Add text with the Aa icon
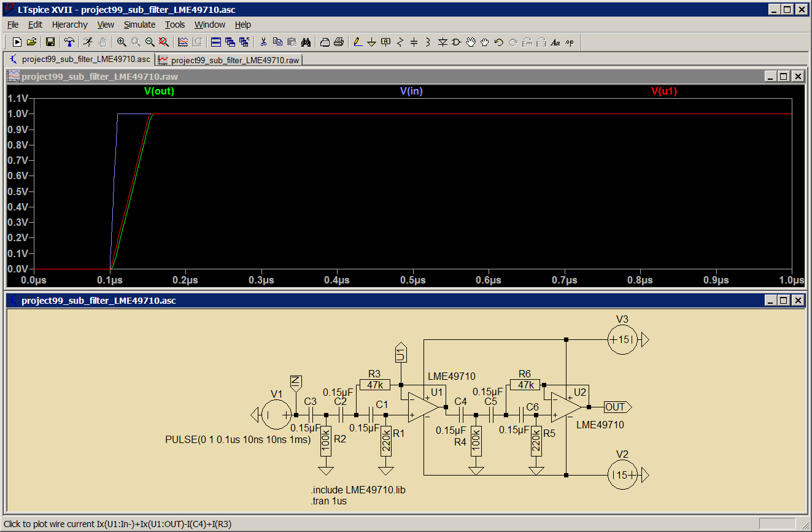 coord(555,42)
